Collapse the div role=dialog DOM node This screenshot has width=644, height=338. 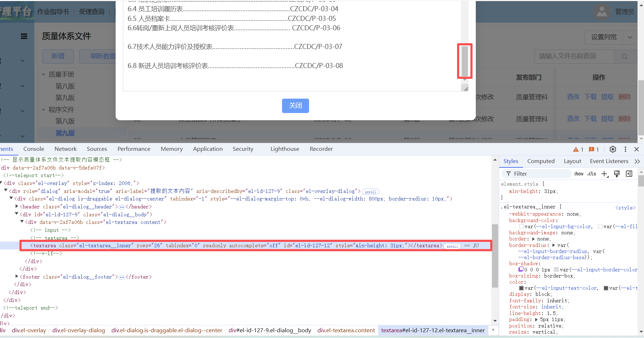pyautogui.click(x=5, y=191)
